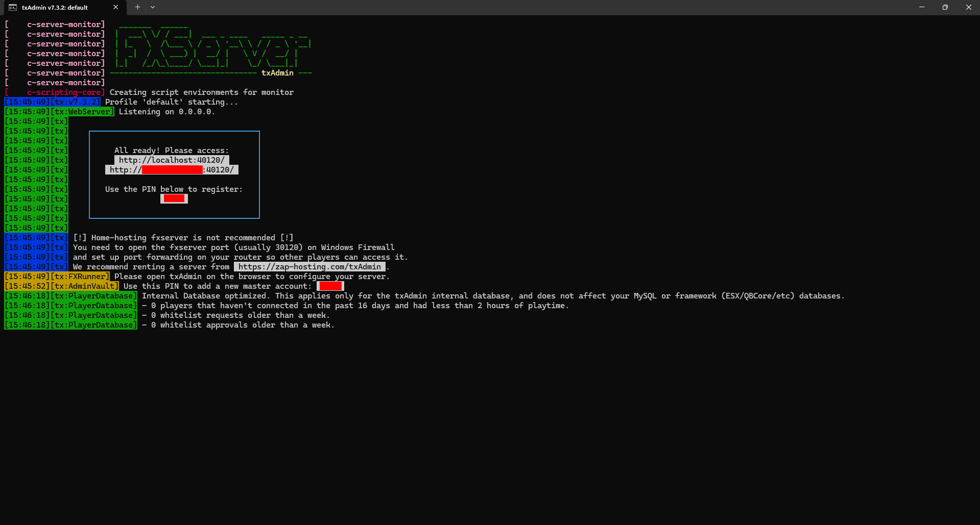
Task: Click the tx:AdminVault highlighted label
Action: point(85,286)
